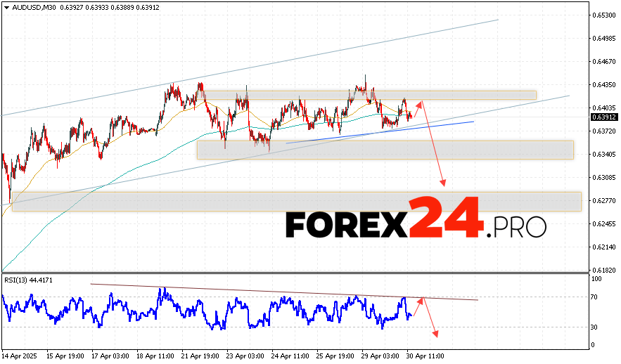Click the 0.62455 price axis label
The image size is (621, 364).
(604, 223)
